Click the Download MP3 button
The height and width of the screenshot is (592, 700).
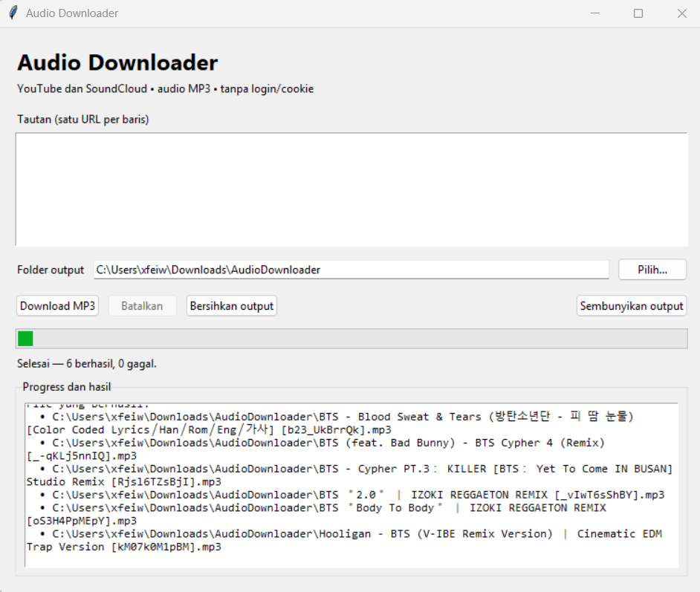[57, 306]
